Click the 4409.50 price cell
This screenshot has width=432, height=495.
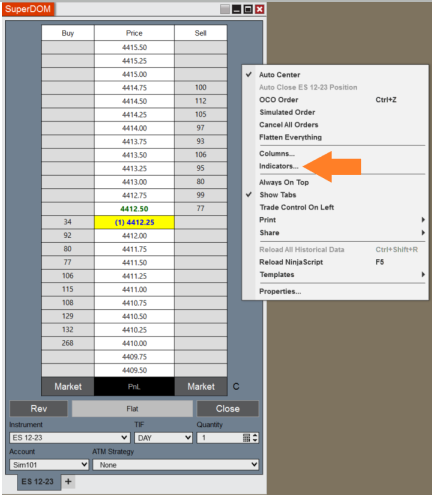[134, 370]
